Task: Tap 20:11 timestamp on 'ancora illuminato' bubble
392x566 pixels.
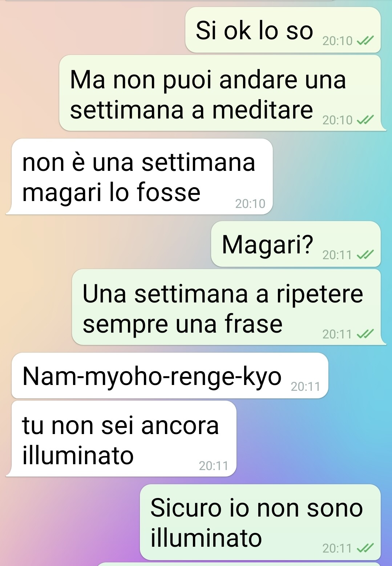Action: pos(214,466)
